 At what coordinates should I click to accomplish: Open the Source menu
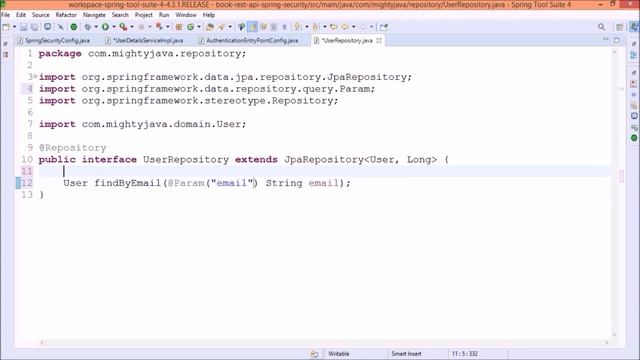[40, 15]
